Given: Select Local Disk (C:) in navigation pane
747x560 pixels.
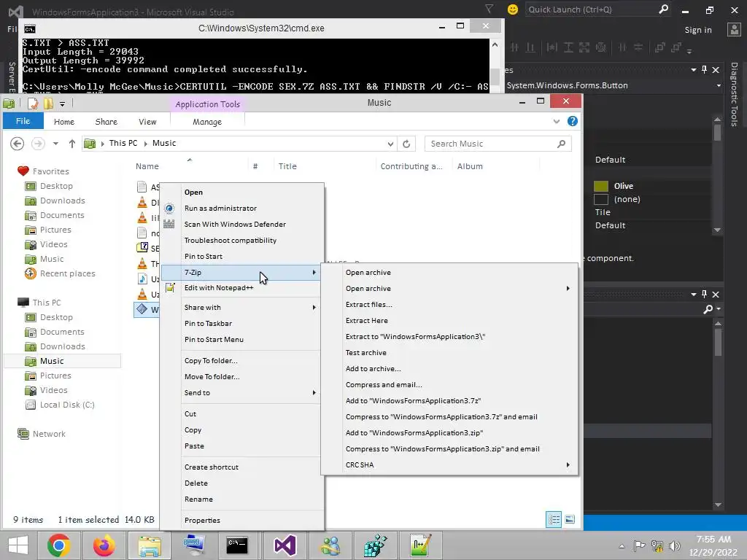Looking at the screenshot, I should click(66, 405).
